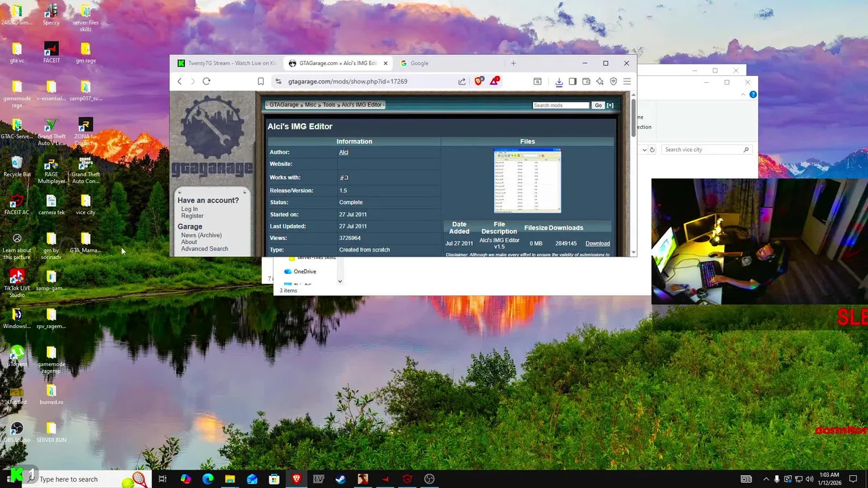Viewport: 868px width, 488px height.
Task: Open the About link in the Garage menu
Action: click(x=189, y=242)
